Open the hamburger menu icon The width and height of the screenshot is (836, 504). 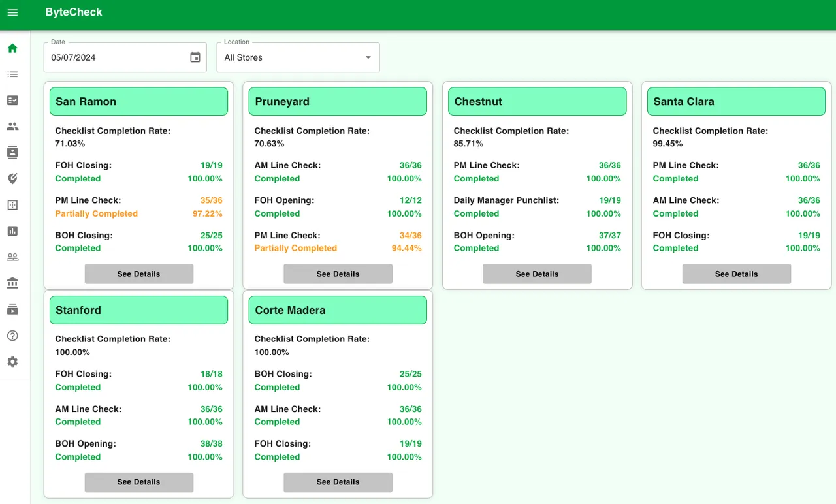[12, 12]
